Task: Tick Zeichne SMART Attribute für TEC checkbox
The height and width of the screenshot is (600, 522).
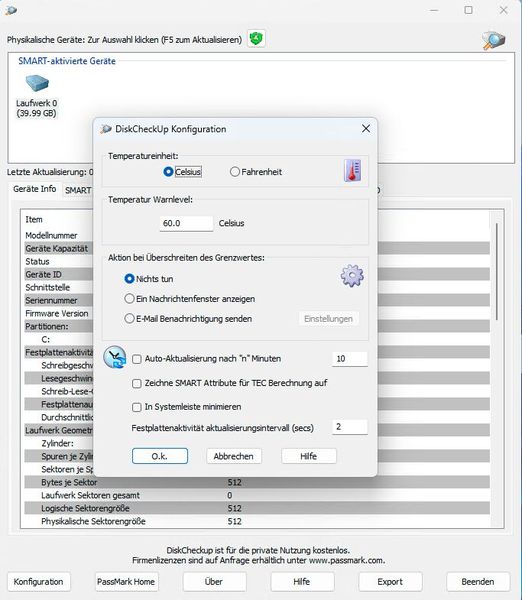Action: (x=137, y=383)
